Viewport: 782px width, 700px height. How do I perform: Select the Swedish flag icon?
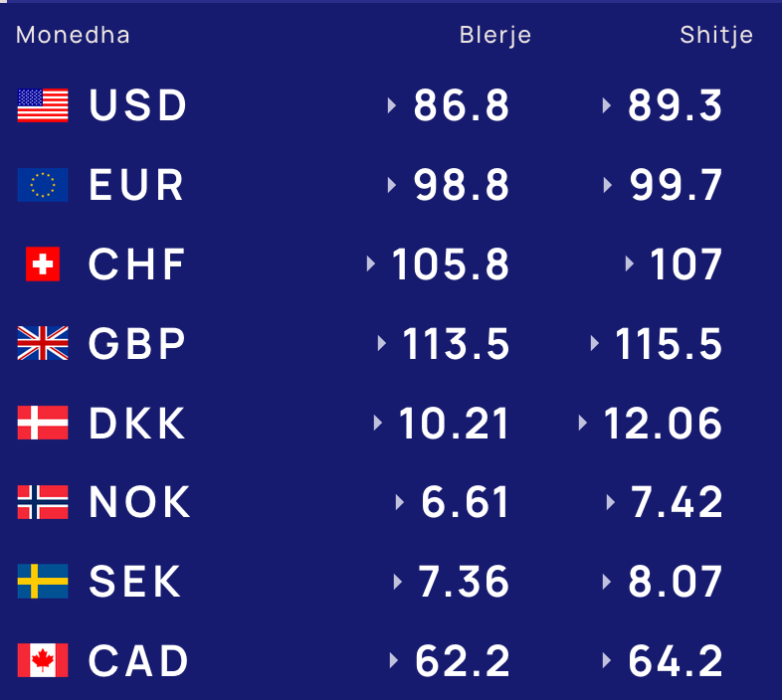click(43, 582)
